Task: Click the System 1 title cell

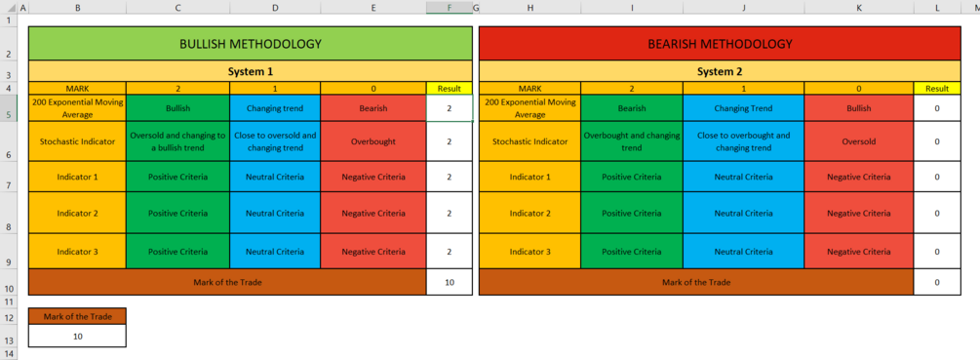Action: pos(250,71)
